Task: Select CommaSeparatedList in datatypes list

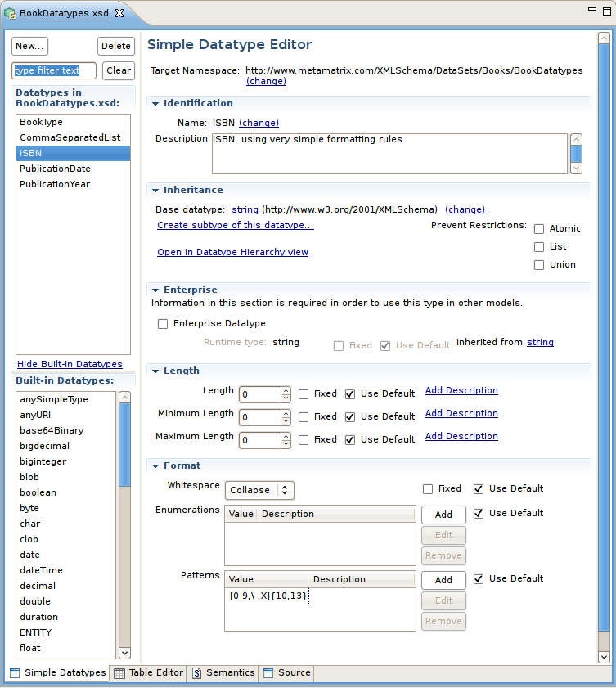Action: click(x=73, y=137)
